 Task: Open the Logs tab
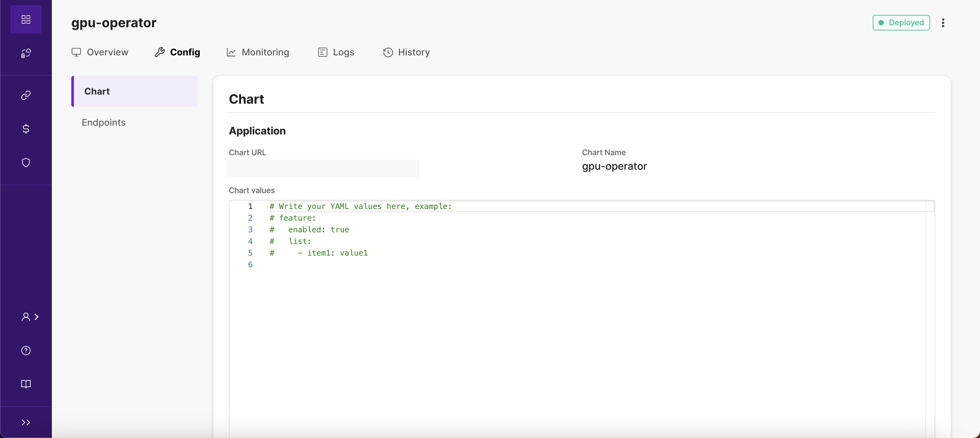(336, 52)
